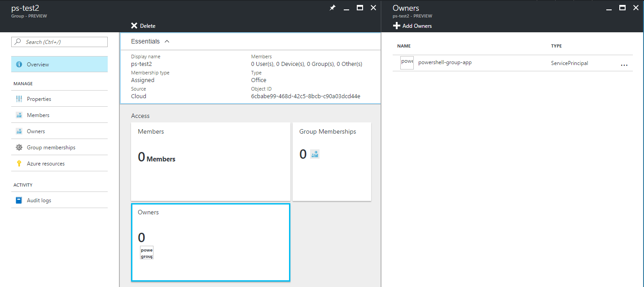This screenshot has width=644, height=287.
Task: Click the Display name value ps-test2
Action: (141, 64)
